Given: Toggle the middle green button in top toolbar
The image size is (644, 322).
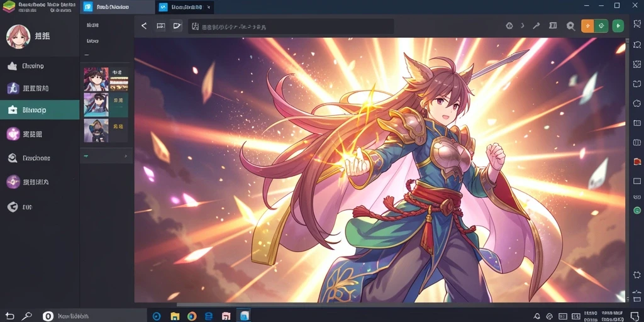Looking at the screenshot, I should (x=601, y=26).
